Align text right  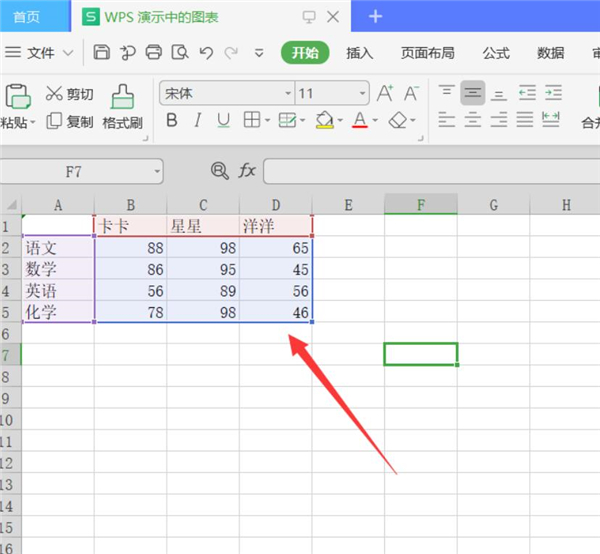click(499, 120)
